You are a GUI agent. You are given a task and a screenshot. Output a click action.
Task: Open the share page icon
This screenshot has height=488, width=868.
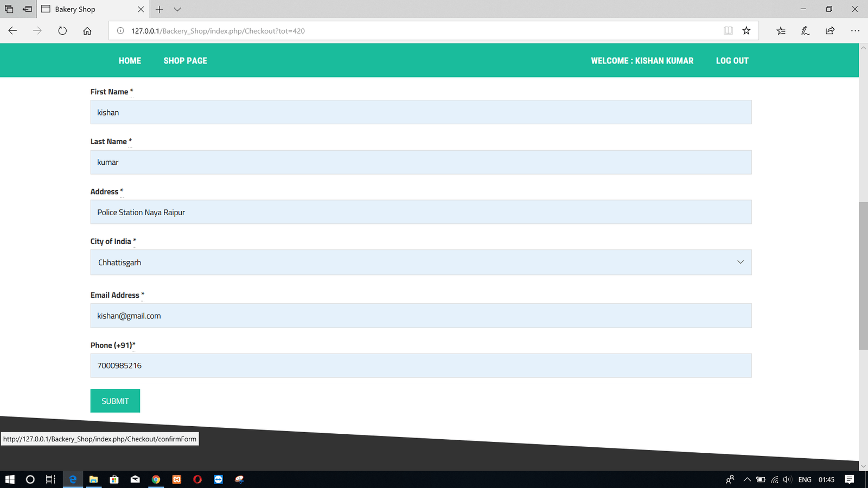pyautogui.click(x=830, y=31)
